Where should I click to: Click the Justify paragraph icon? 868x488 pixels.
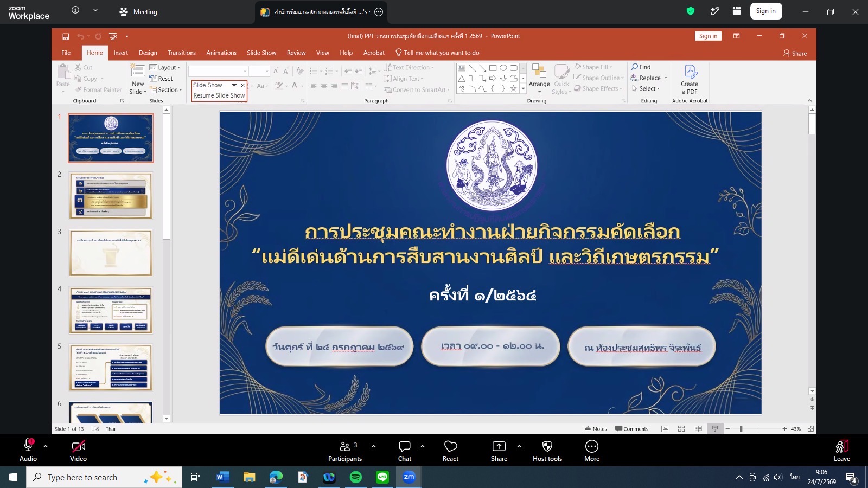coord(344,86)
